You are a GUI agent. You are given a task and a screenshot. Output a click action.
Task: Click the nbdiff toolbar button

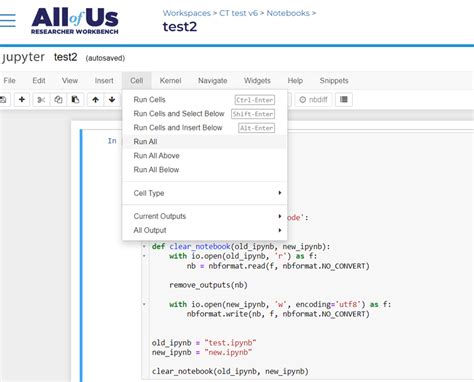coord(314,99)
